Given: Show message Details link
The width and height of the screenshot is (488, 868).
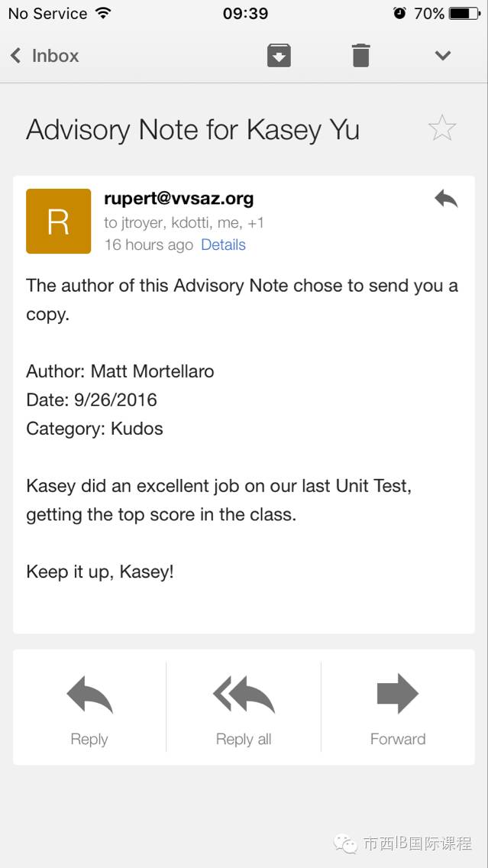Looking at the screenshot, I should (x=223, y=245).
